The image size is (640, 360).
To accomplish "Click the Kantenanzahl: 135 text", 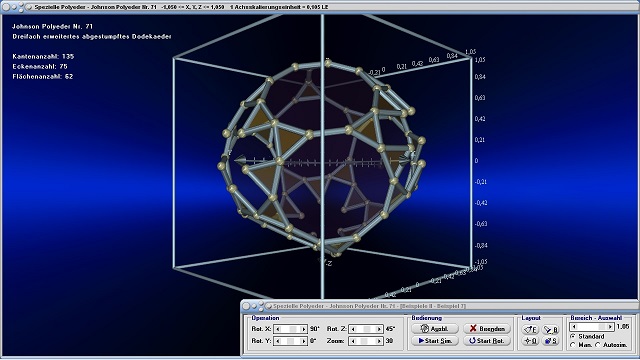I will click(43, 56).
